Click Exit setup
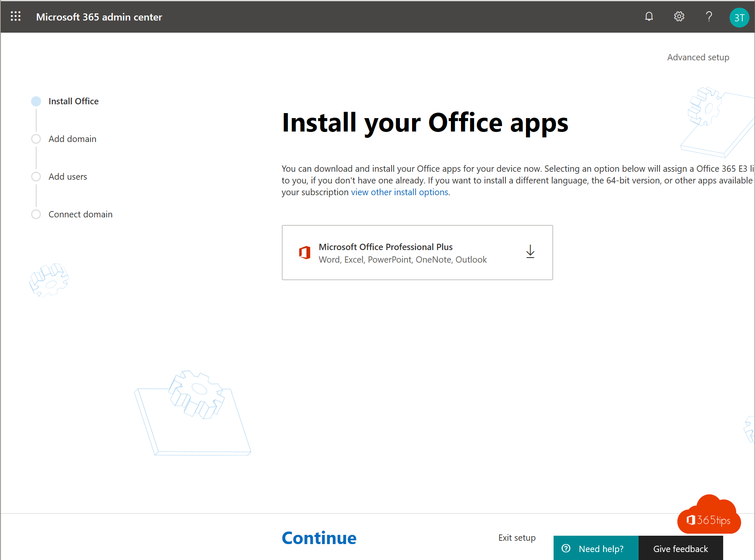Screen dimensions: 755x560 (517, 538)
